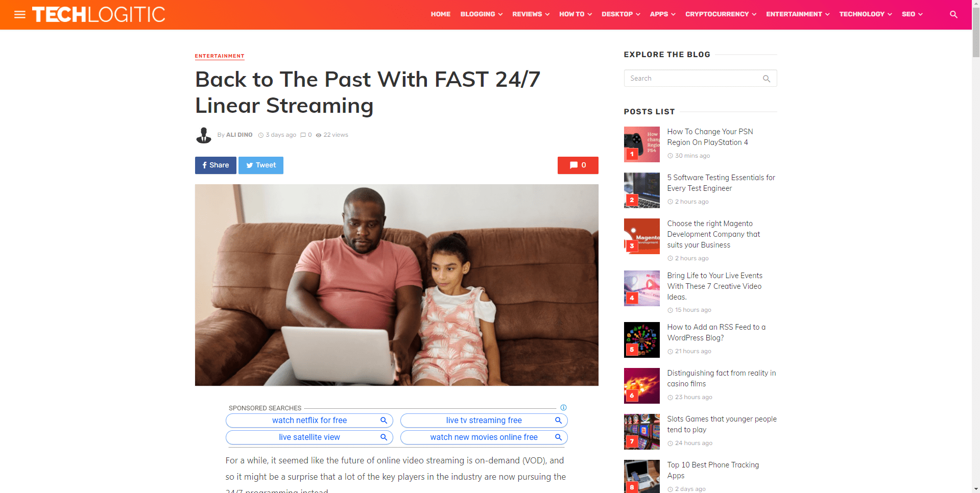The width and height of the screenshot is (980, 493).
Task: Open the Reviews menu
Action: point(531,14)
